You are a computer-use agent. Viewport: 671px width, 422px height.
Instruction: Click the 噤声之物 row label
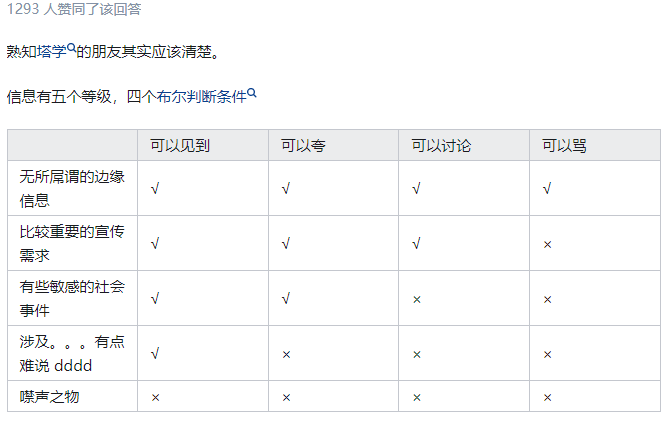pos(49,397)
